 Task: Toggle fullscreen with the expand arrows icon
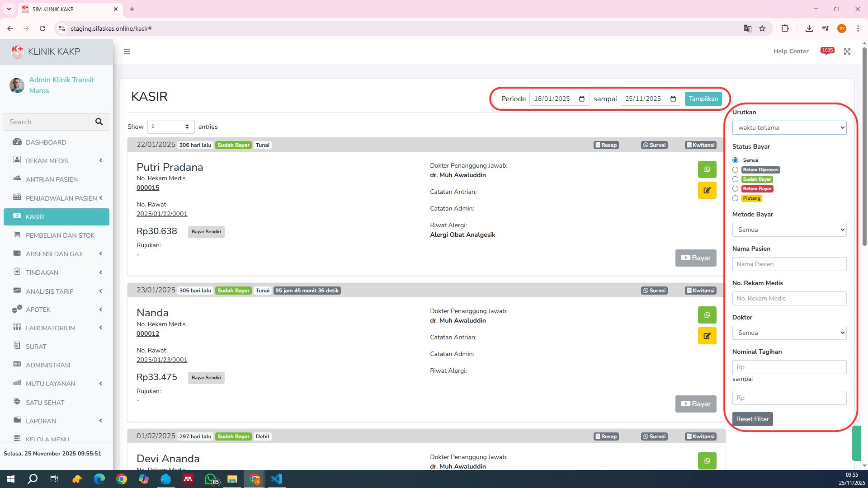[x=847, y=52]
